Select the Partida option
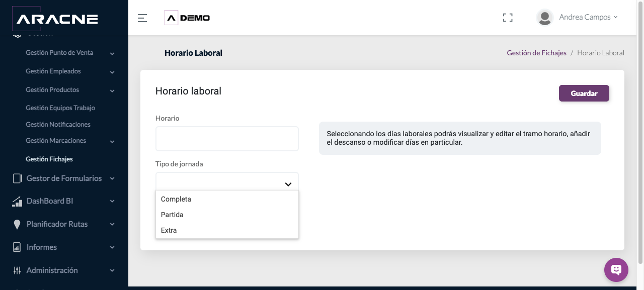The image size is (644, 290). click(227, 215)
